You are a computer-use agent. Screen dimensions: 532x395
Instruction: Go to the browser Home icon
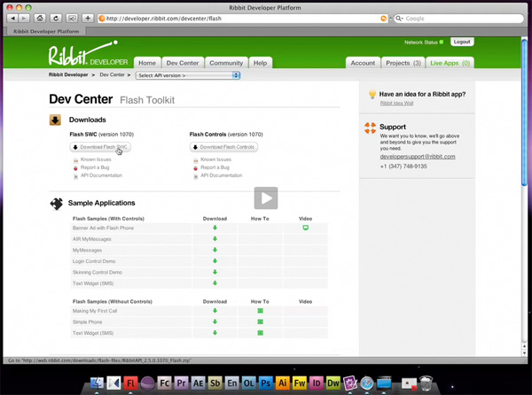point(40,19)
